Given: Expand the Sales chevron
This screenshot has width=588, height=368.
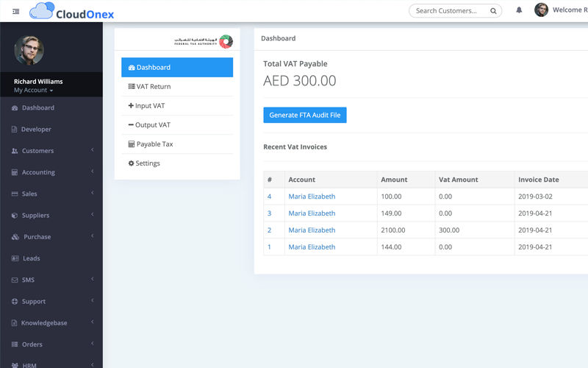Looking at the screenshot, I should (x=93, y=193).
